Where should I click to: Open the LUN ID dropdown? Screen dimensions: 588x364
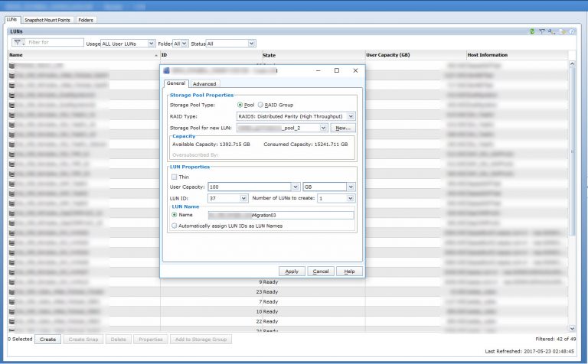tap(243, 199)
